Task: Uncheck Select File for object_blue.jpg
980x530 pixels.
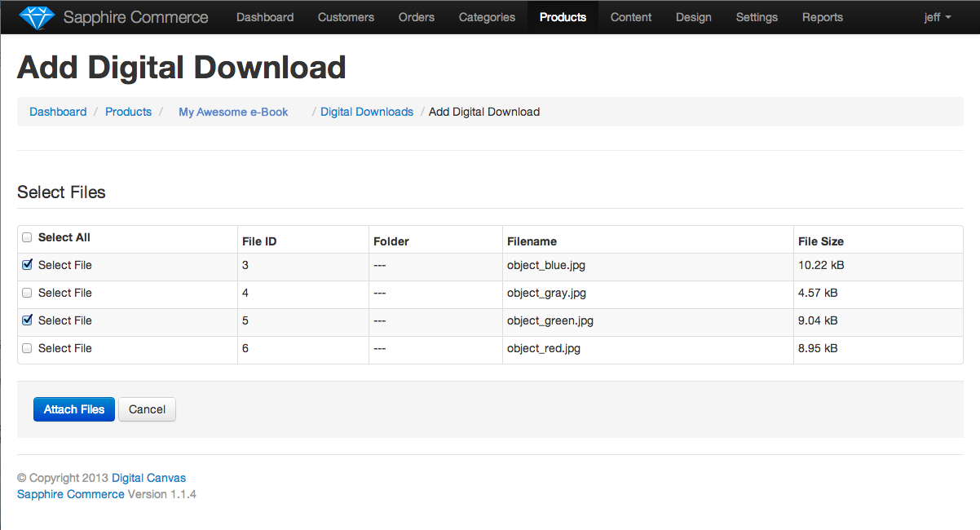Action: (27, 265)
